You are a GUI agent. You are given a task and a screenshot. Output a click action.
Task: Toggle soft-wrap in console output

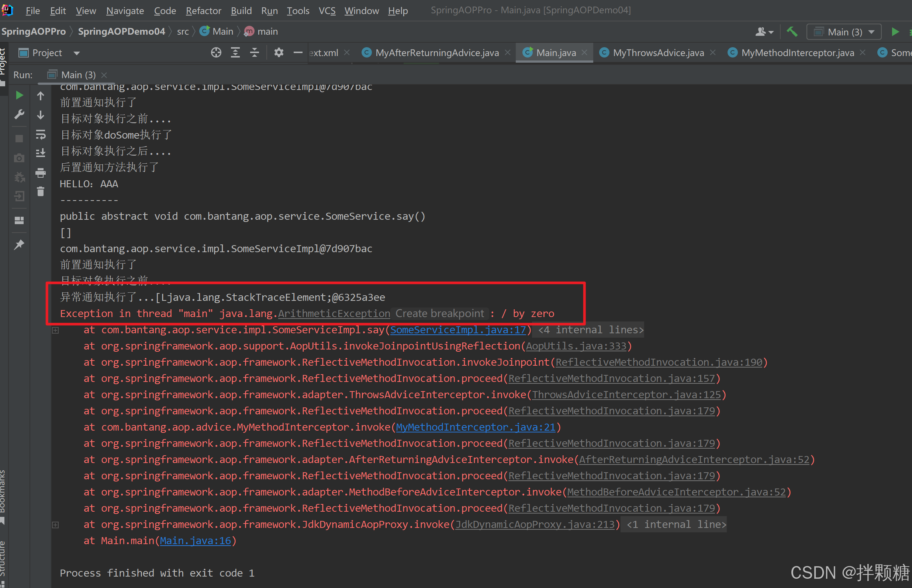(41, 135)
